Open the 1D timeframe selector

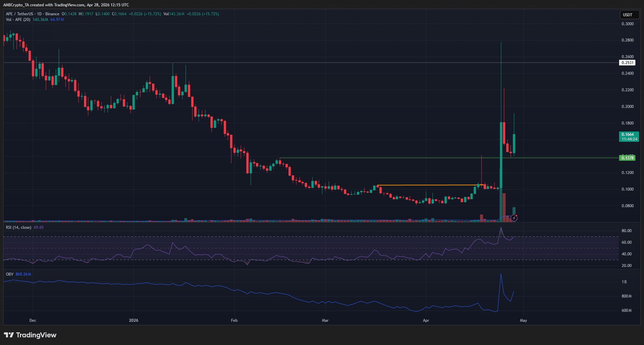coord(39,14)
